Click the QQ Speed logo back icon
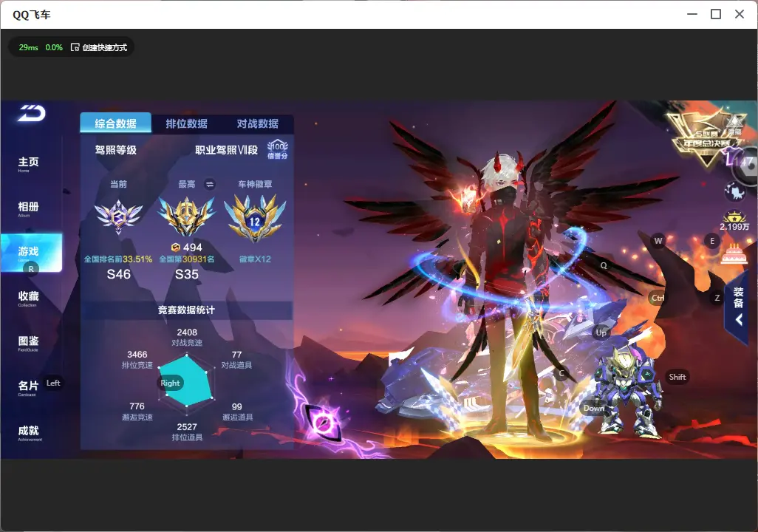This screenshot has height=532, width=758. click(x=32, y=113)
